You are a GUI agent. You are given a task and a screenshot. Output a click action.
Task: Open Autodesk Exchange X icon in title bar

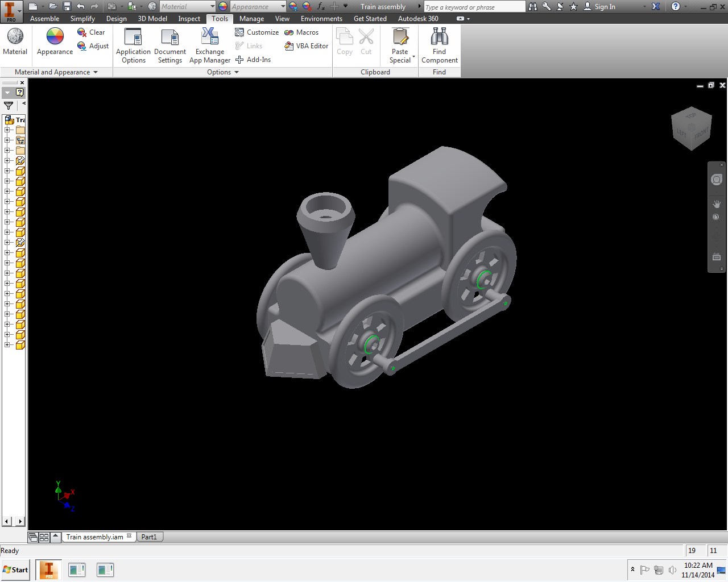(656, 6)
